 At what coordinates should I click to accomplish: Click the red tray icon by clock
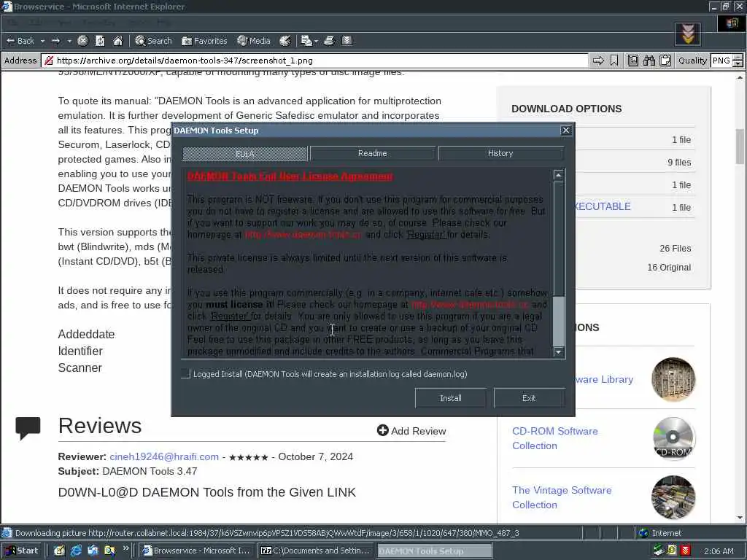[686, 551]
